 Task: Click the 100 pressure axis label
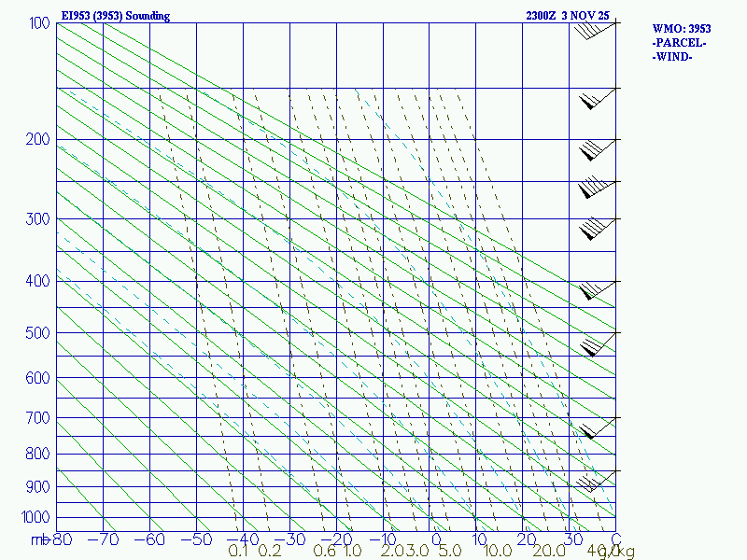click(x=39, y=22)
